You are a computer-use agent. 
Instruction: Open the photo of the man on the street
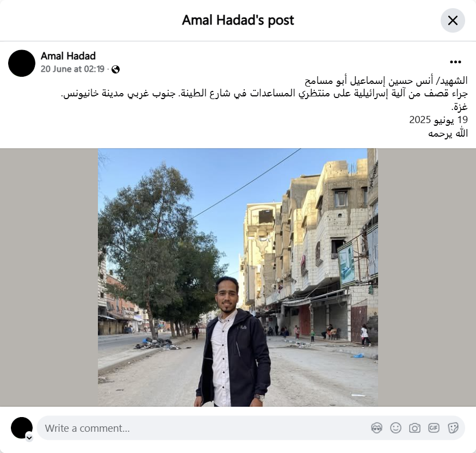click(238, 277)
